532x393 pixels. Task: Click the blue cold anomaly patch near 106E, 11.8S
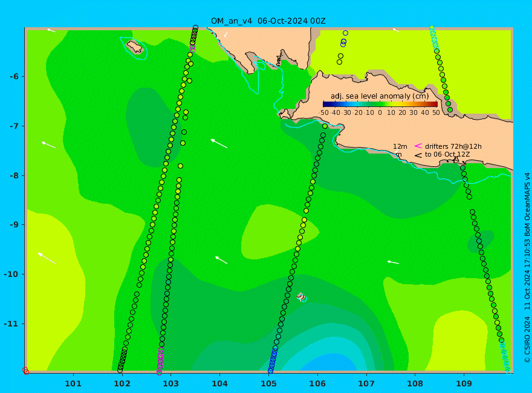pos(328,362)
